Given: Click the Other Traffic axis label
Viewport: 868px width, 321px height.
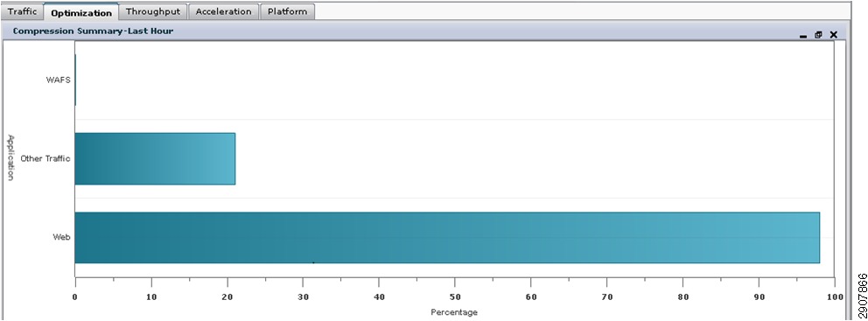Looking at the screenshot, I should pyautogui.click(x=45, y=158).
